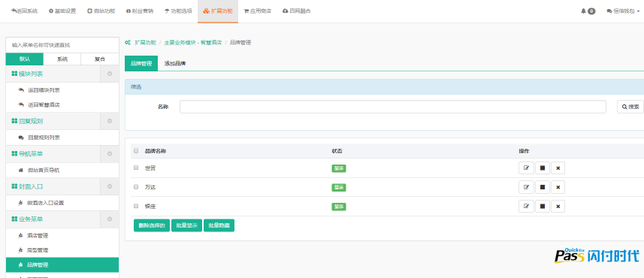Switch to the 复合 sidebar tab
The height and width of the screenshot is (278, 644).
coord(100,59)
